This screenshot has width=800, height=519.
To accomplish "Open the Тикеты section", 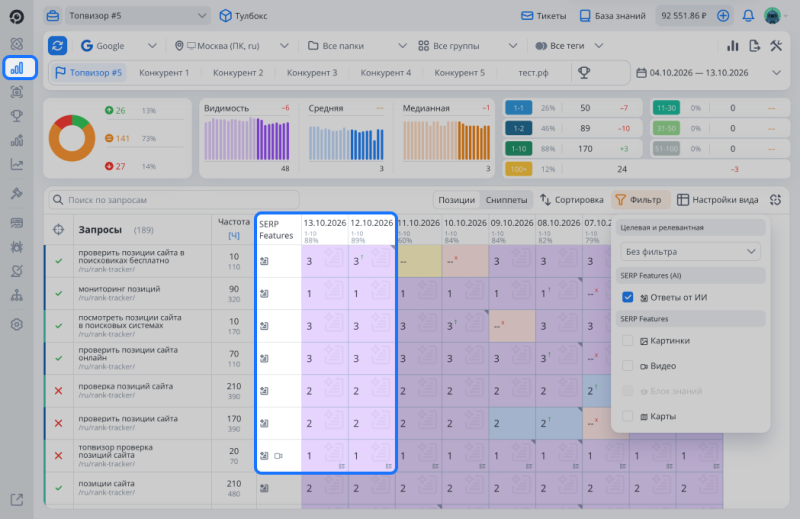I will click(543, 16).
